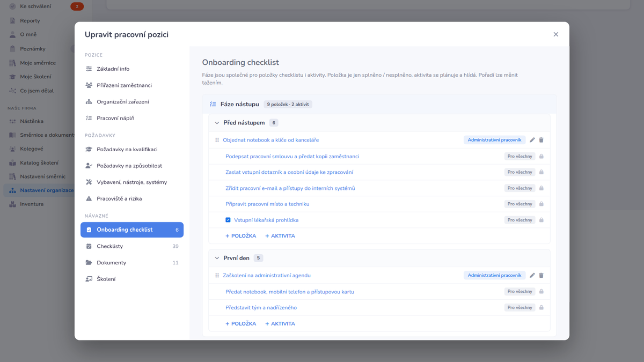
Task: Switch to the Checklisty section
Action: tap(132, 246)
